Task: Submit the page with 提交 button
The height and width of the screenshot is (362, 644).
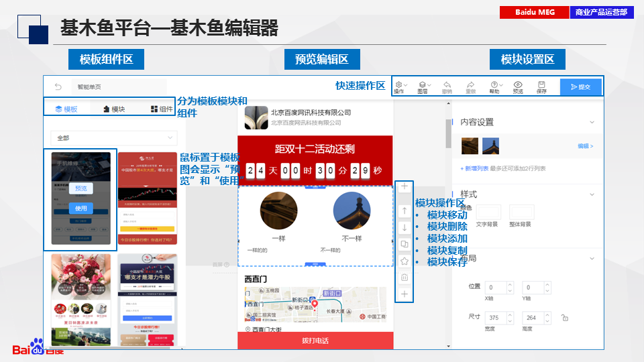Action: (581, 87)
